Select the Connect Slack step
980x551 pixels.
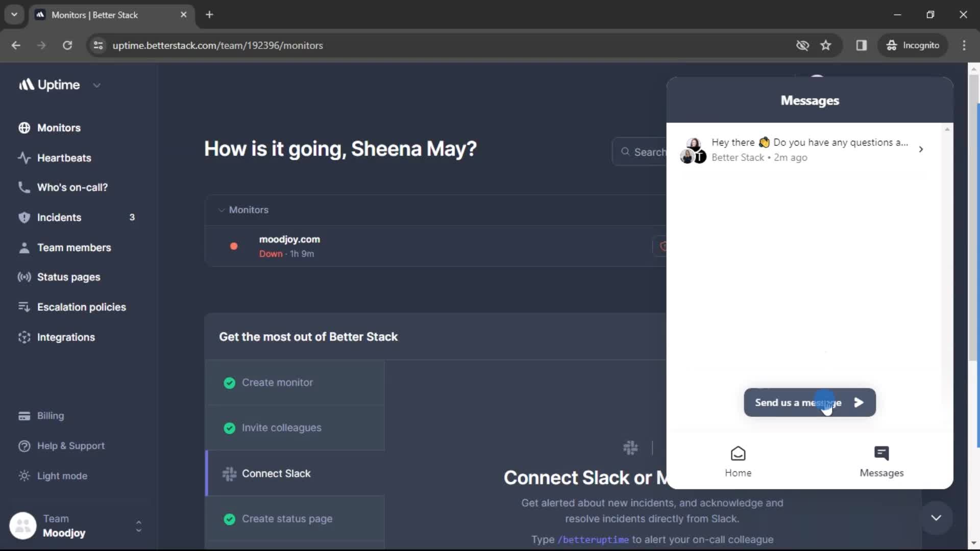coord(295,473)
